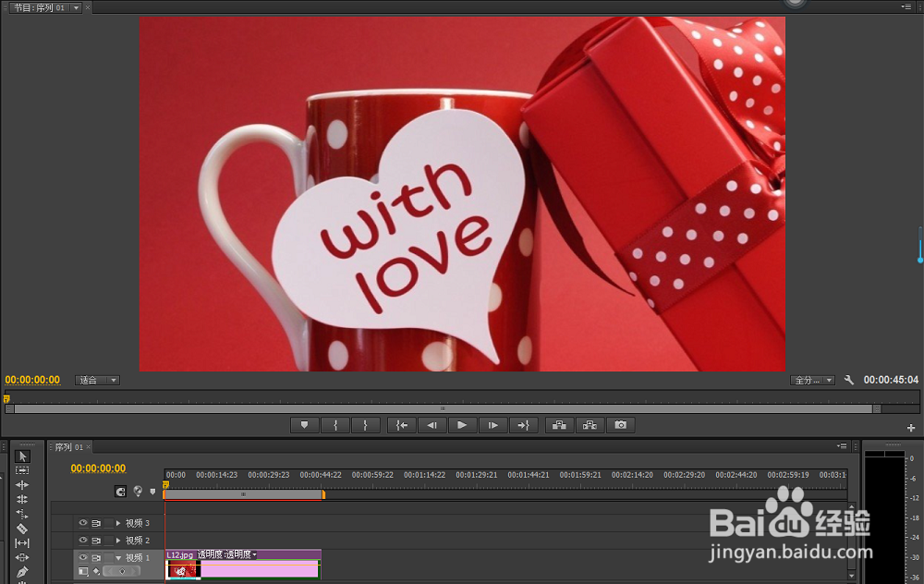Step back one frame
The image size is (924, 584).
432,425
